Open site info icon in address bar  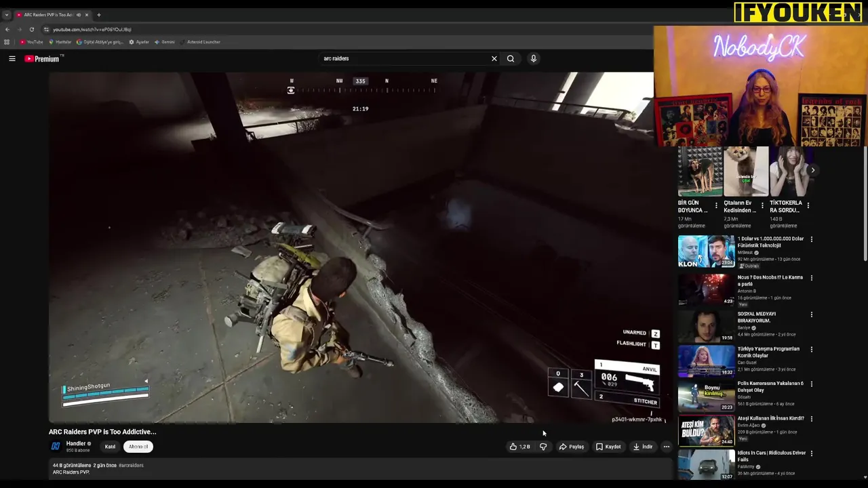pyautogui.click(x=46, y=30)
